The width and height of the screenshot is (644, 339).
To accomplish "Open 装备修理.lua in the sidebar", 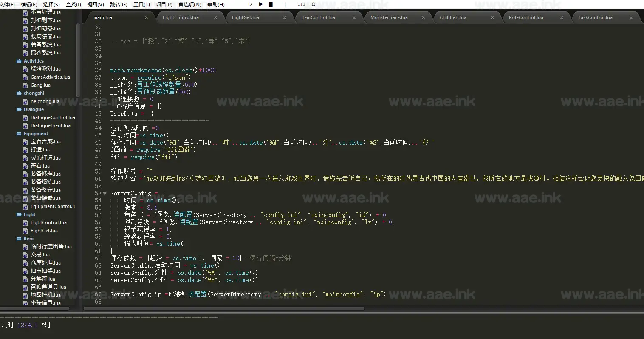I will coord(45,174).
